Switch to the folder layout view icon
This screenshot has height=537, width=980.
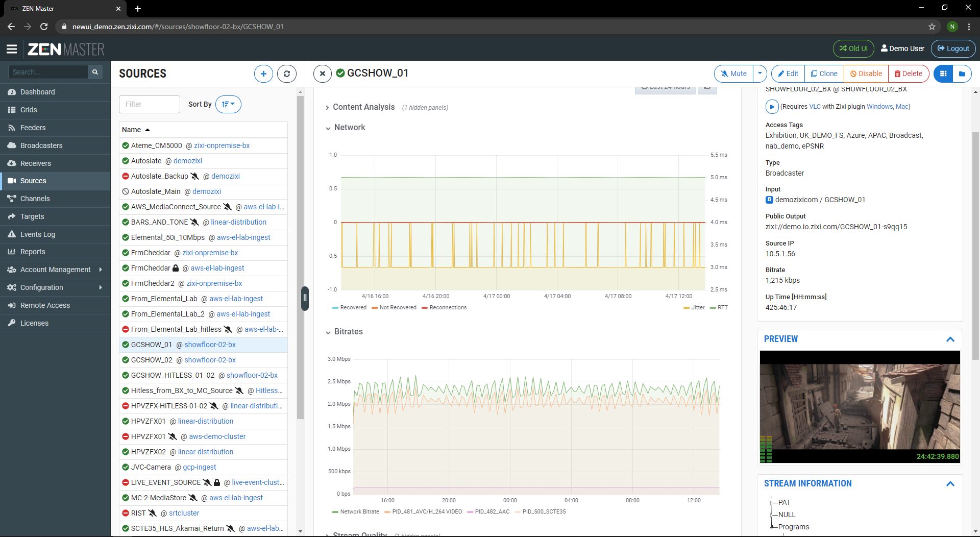[x=962, y=74]
